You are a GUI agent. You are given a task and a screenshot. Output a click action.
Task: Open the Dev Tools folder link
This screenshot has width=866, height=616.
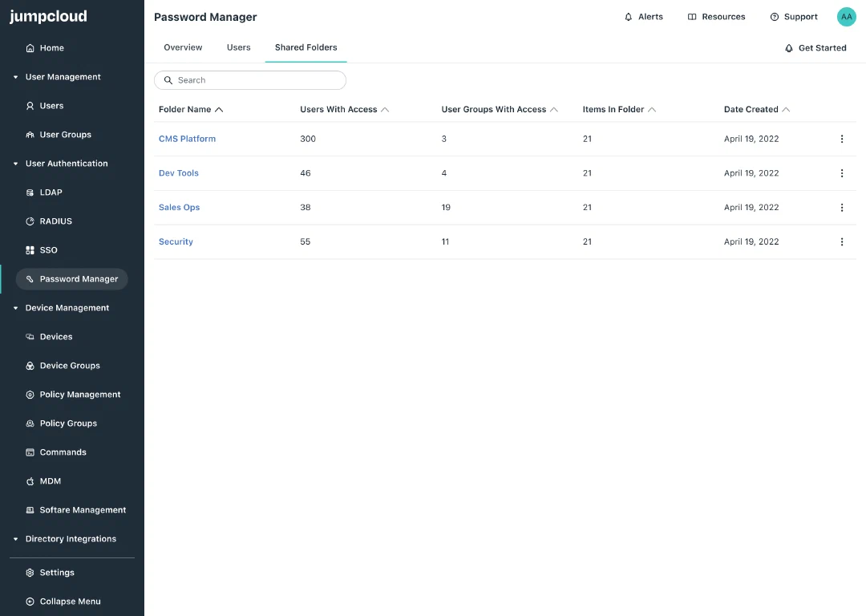(178, 173)
